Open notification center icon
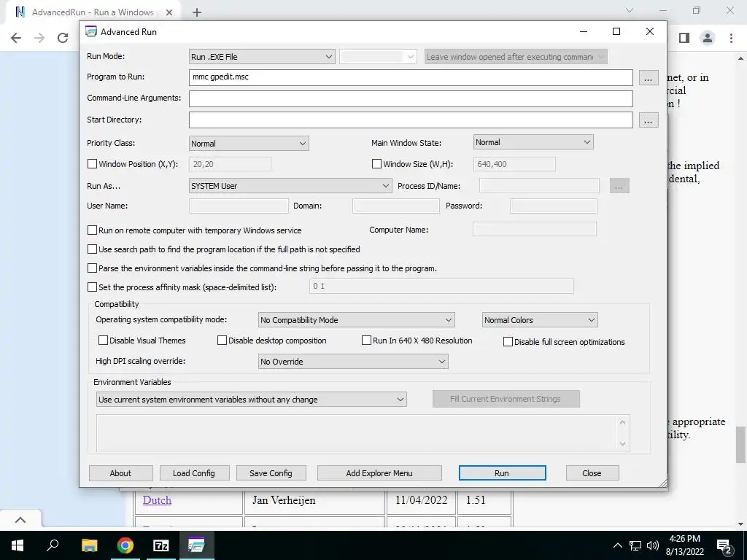Image resolution: width=747 pixels, height=560 pixels. (724, 546)
